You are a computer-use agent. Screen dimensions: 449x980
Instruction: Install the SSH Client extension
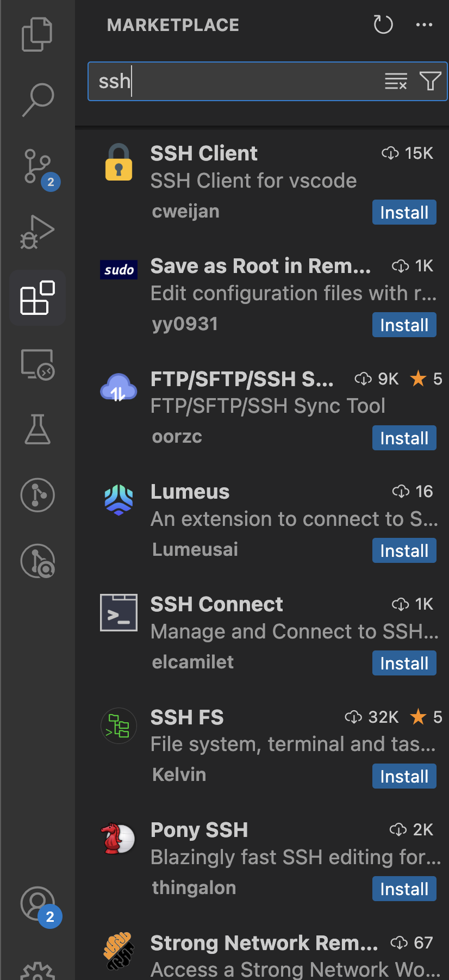[x=404, y=212]
